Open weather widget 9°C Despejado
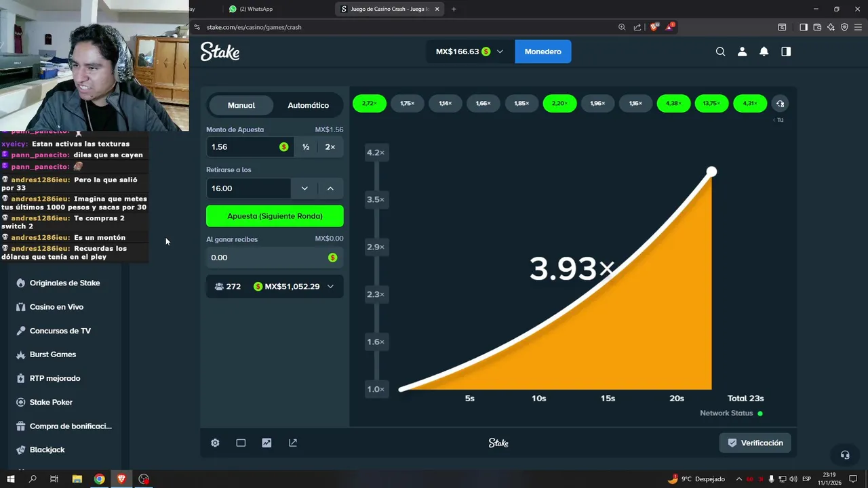 [696, 479]
